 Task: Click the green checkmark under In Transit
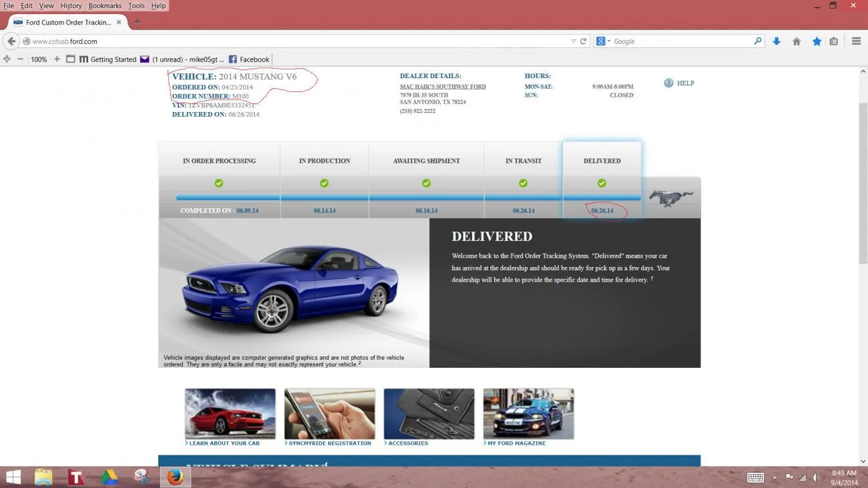pos(523,183)
